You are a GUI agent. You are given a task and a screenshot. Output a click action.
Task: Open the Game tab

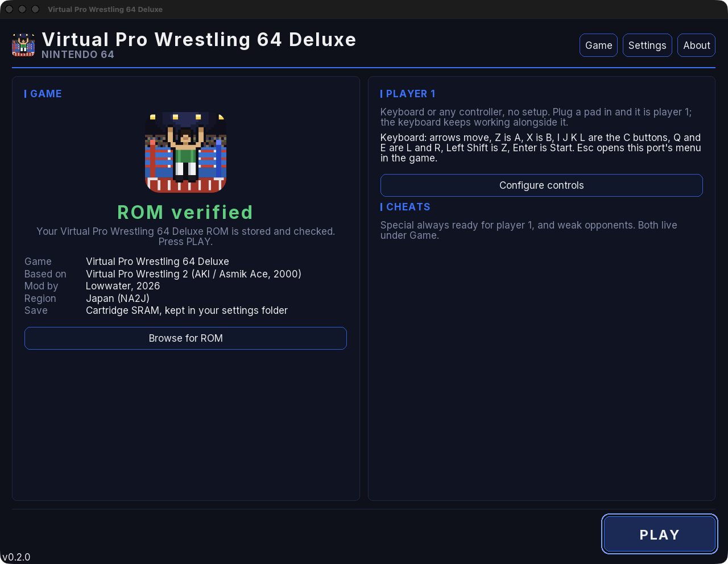click(598, 45)
